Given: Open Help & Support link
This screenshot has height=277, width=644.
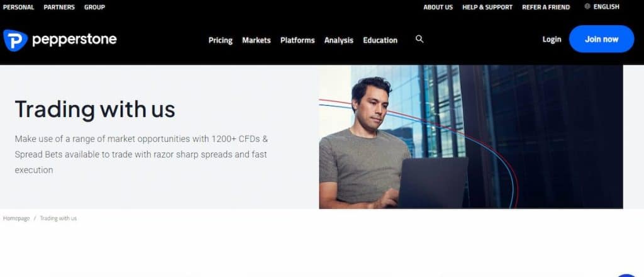Looking at the screenshot, I should point(487,7).
